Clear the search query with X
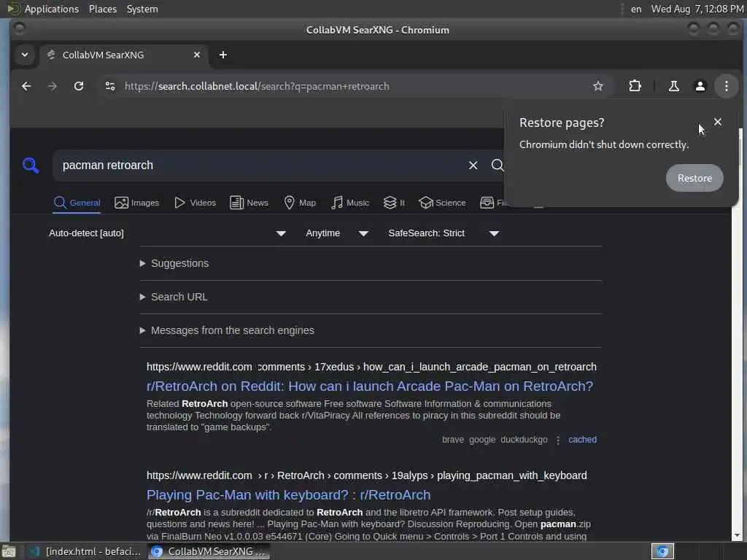 [x=473, y=166]
